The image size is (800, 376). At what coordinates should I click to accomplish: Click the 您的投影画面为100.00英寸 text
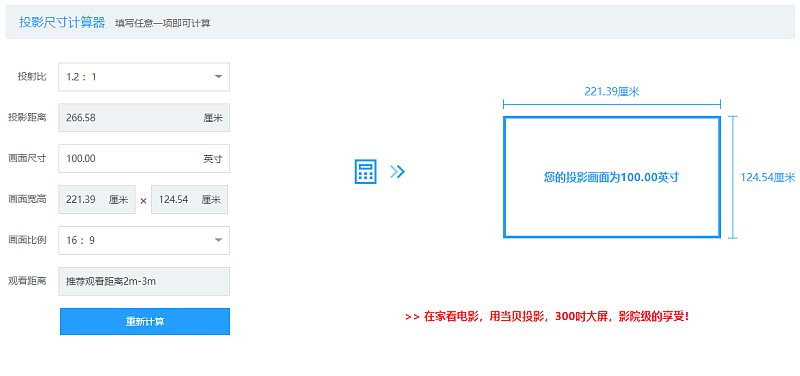click(611, 178)
